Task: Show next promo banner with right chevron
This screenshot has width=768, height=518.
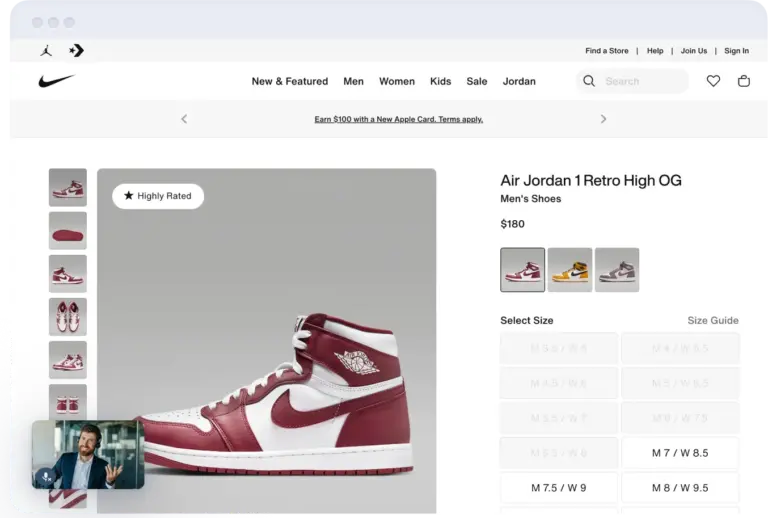Action: [603, 119]
